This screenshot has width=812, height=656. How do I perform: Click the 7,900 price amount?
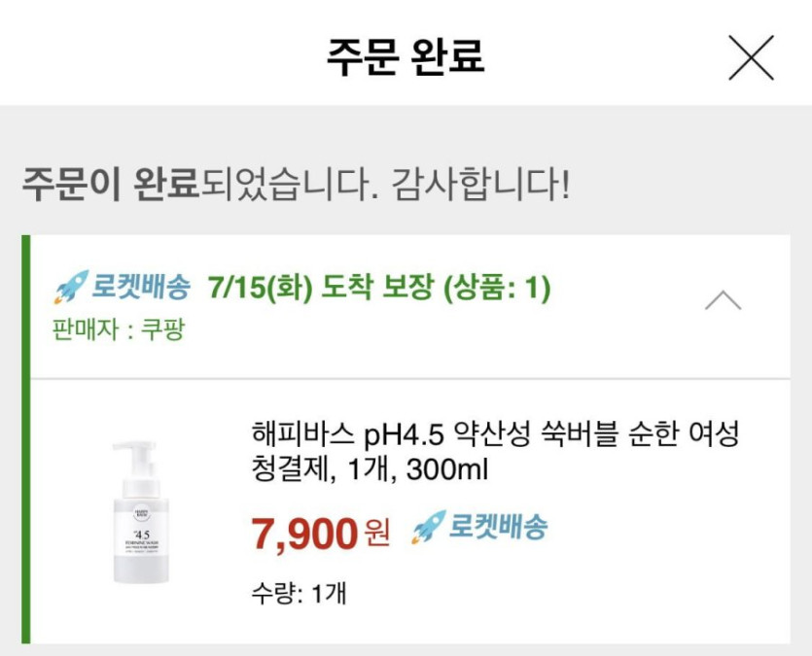[303, 532]
